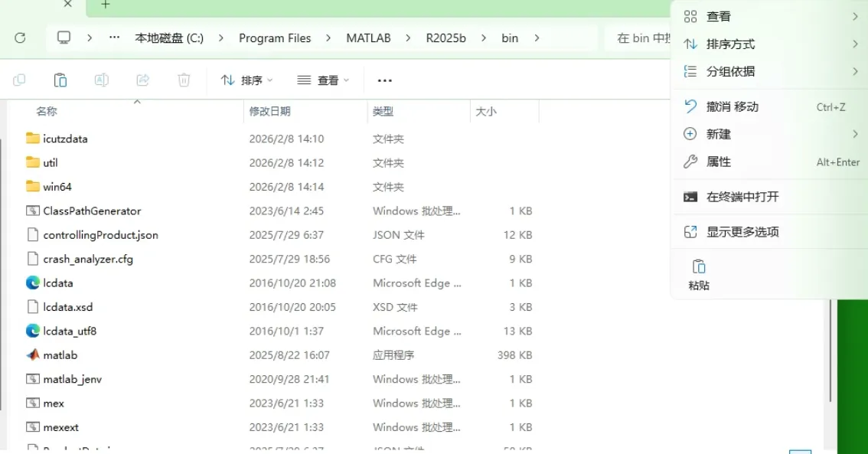The width and height of the screenshot is (868, 454).
Task: Click the win64 folder icon
Action: (x=33, y=187)
